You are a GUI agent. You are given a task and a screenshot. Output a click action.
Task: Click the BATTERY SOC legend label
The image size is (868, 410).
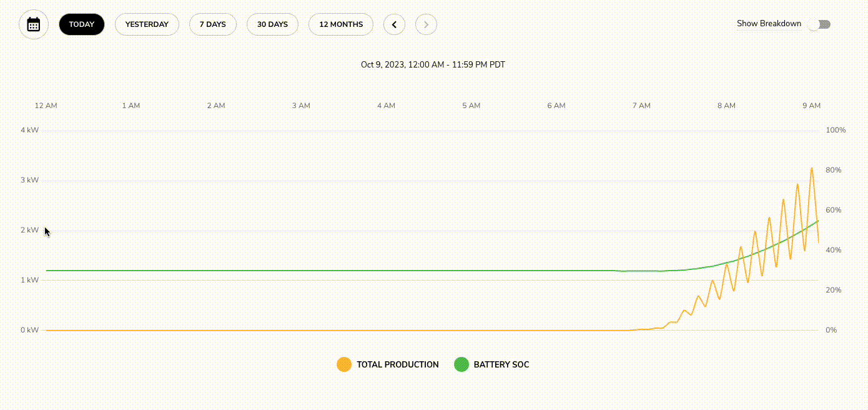click(501, 364)
